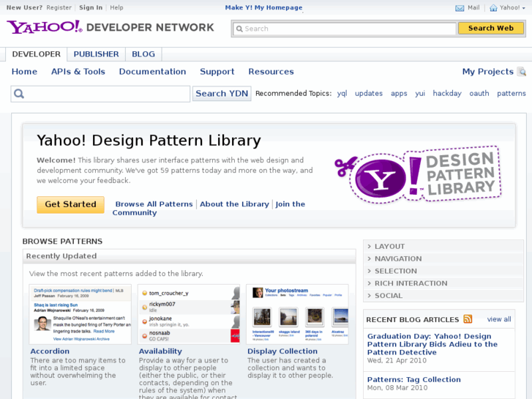Screen dimensions: 532x399
Task: Click the Yahoo! home icon
Action: click(x=494, y=8)
